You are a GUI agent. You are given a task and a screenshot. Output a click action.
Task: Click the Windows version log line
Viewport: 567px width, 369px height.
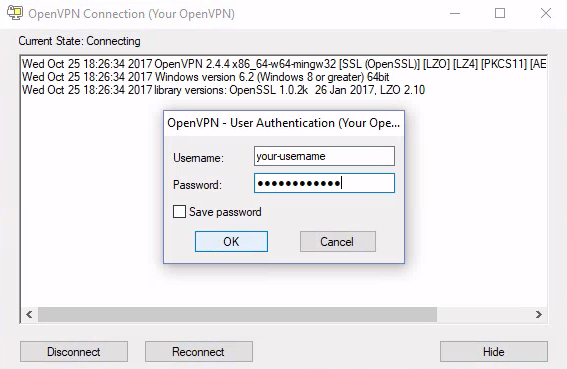(x=205, y=77)
